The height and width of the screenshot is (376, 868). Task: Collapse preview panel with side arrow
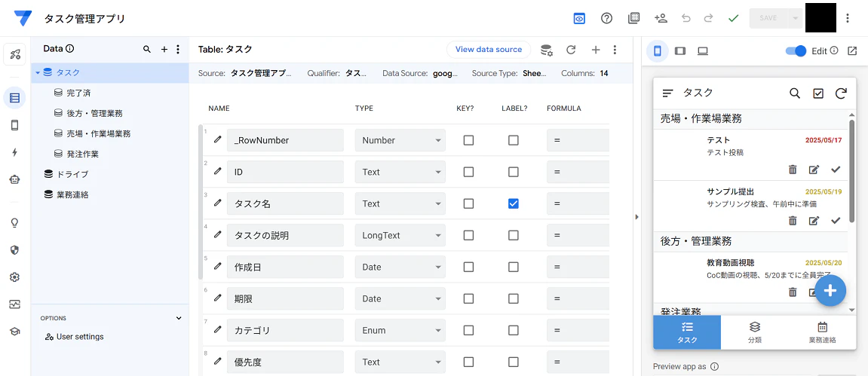[636, 217]
